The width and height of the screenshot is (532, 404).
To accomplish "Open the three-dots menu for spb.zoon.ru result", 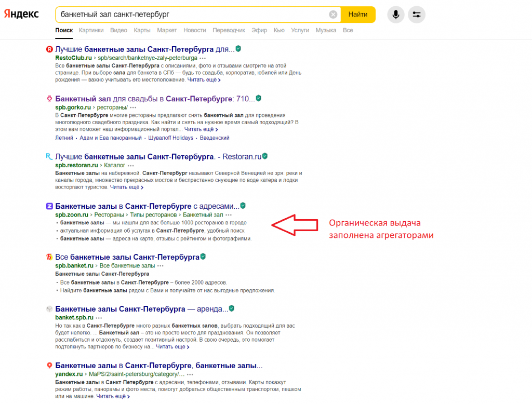I will 229,215.
